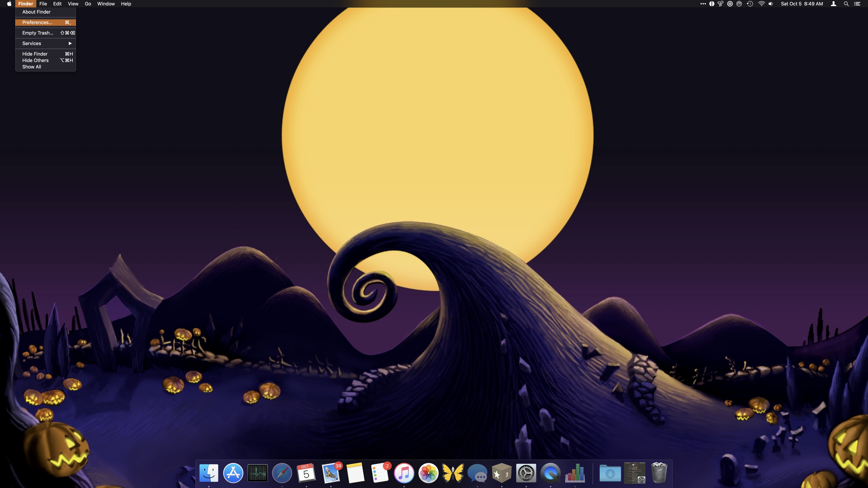
Task: Open the Go menu
Action: (88, 4)
